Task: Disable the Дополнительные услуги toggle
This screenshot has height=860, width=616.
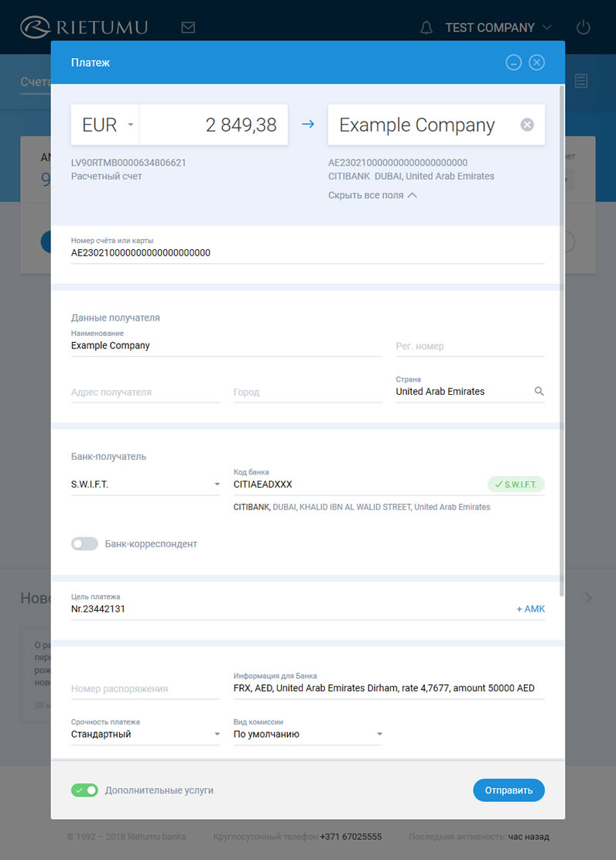Action: [84, 790]
